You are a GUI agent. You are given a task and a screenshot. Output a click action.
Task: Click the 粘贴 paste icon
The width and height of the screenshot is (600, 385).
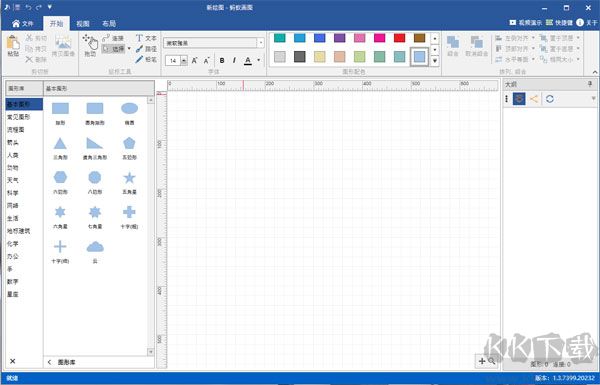13,46
